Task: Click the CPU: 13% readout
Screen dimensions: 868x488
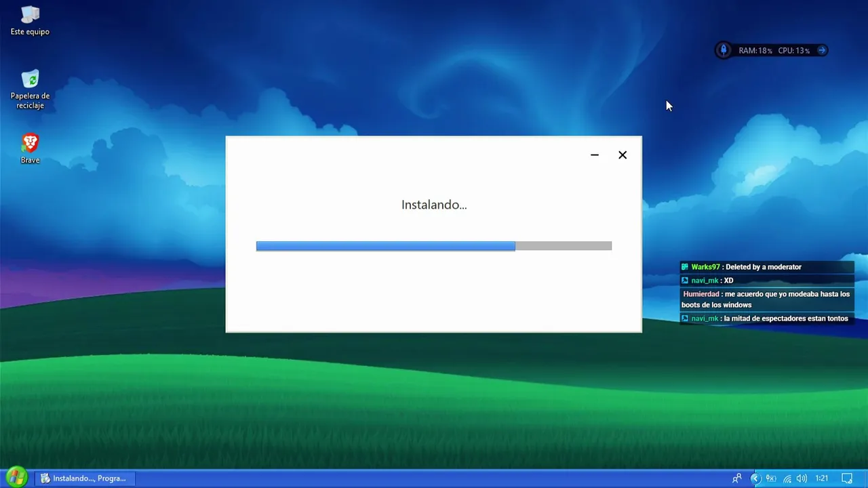Action: [794, 51]
